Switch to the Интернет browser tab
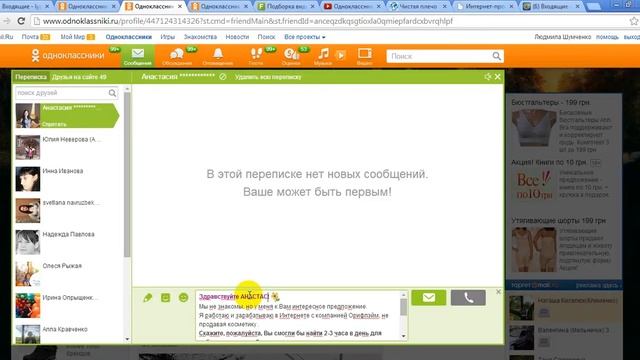Viewport: 640px width, 360px height. pyautogui.click(x=484, y=6)
